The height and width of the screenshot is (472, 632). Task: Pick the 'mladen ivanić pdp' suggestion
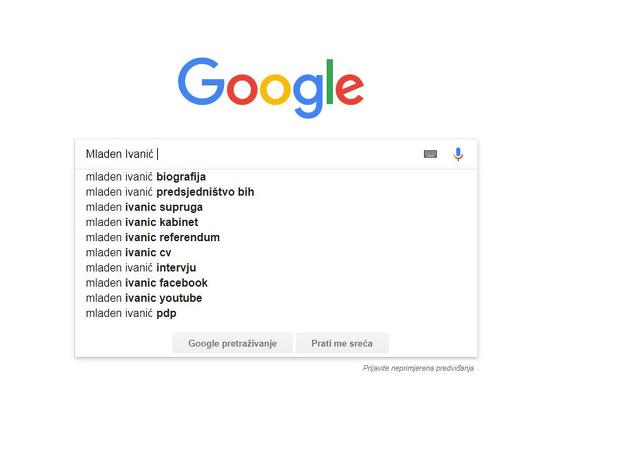[x=130, y=313]
